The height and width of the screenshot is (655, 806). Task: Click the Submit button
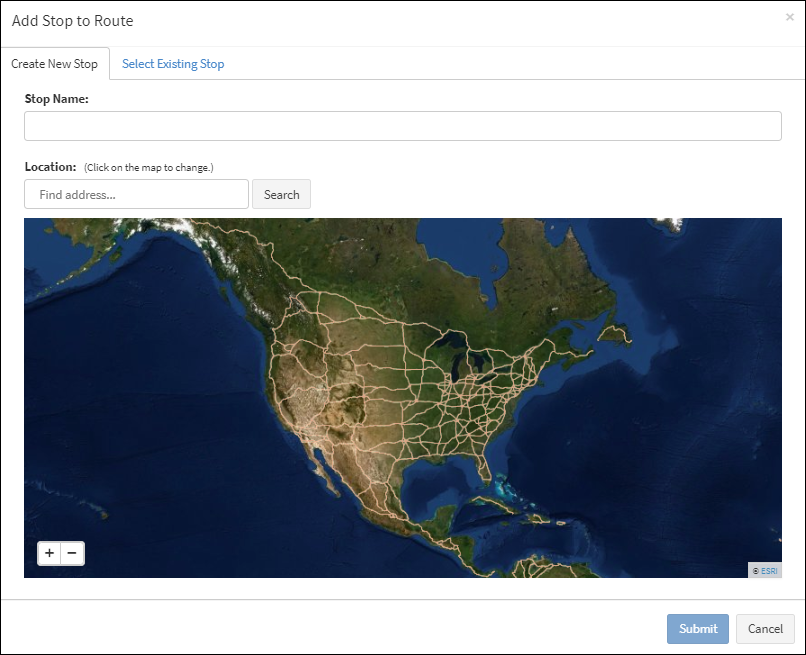tap(697, 629)
